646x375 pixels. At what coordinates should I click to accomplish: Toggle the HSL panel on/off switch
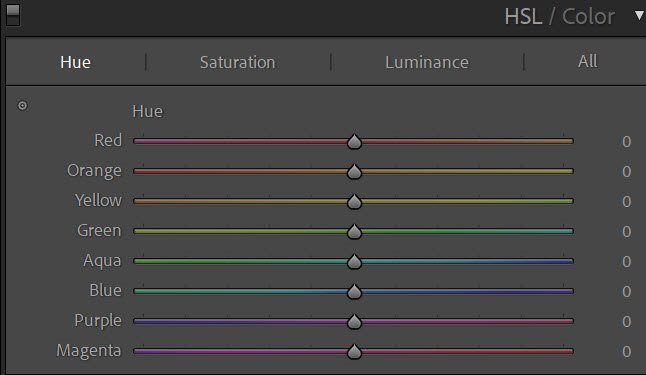pos(13,15)
